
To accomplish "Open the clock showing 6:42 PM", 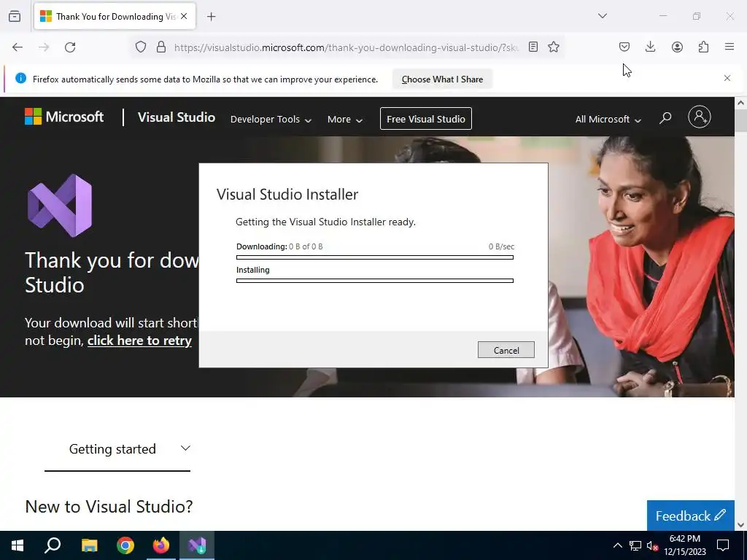I will 684,545.
